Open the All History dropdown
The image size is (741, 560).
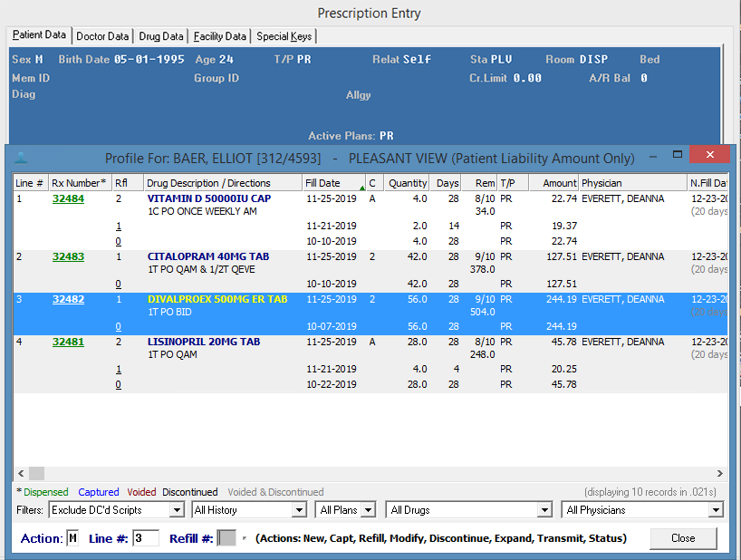pos(298,510)
